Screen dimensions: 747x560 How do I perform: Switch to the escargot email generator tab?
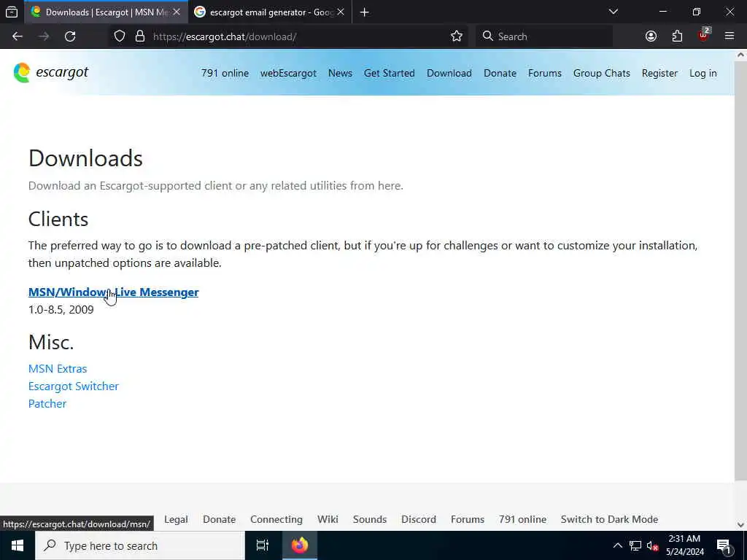point(270,12)
